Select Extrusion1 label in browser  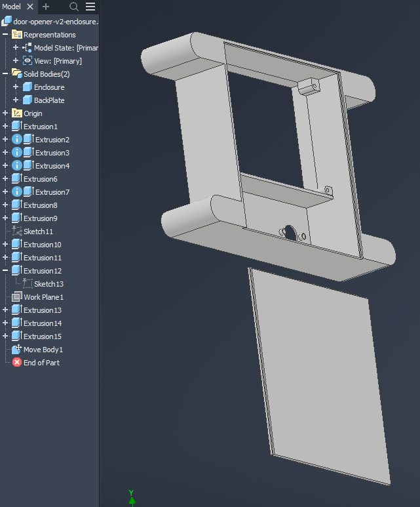41,127
